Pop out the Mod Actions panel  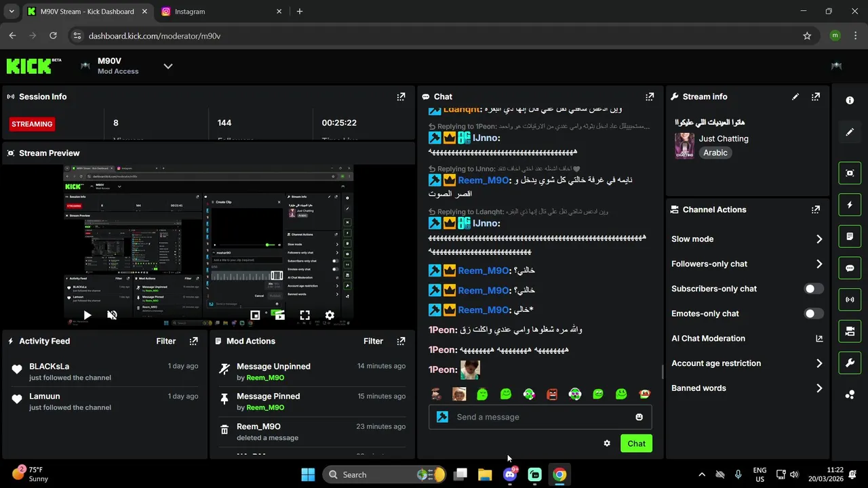[401, 342]
